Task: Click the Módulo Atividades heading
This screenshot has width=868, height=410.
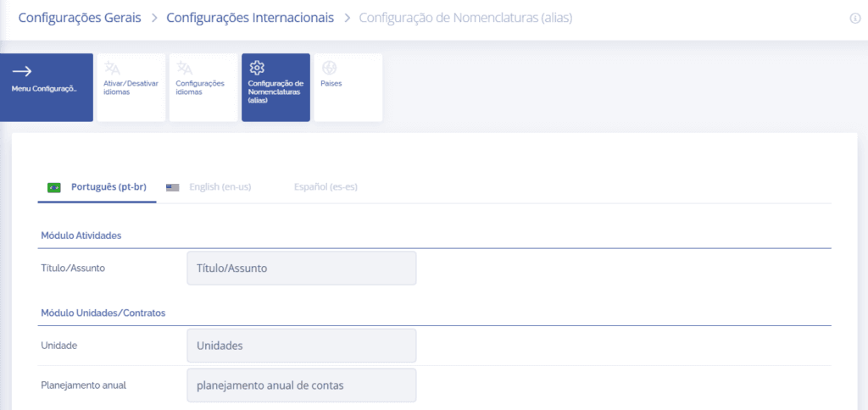Action: click(81, 235)
